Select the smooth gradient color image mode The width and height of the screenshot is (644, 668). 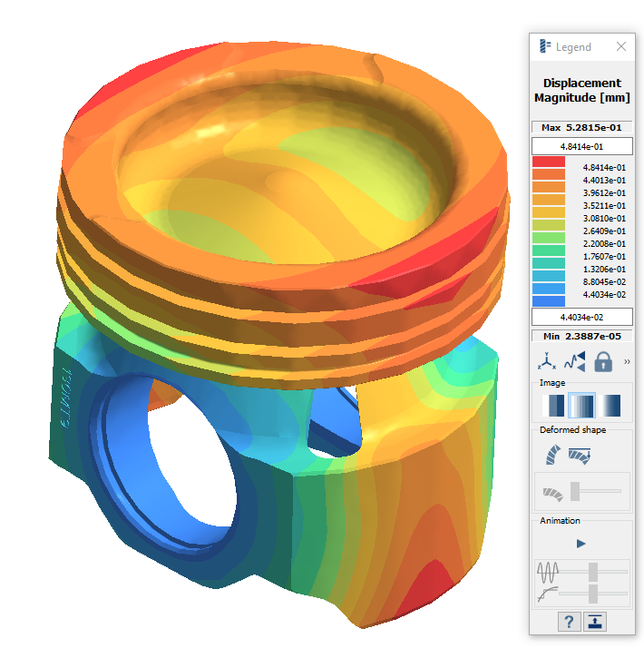click(610, 405)
